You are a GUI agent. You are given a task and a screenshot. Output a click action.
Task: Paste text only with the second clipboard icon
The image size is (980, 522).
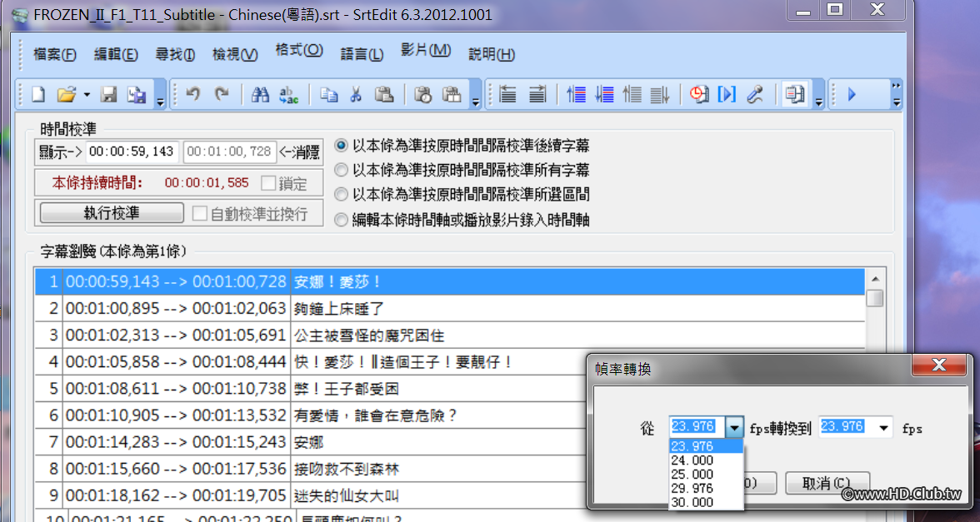coord(452,94)
